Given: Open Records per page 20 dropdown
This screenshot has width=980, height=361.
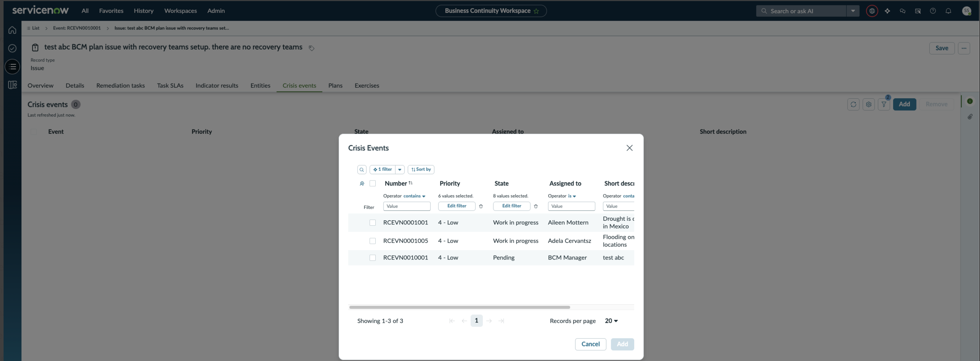Looking at the screenshot, I should [x=611, y=321].
